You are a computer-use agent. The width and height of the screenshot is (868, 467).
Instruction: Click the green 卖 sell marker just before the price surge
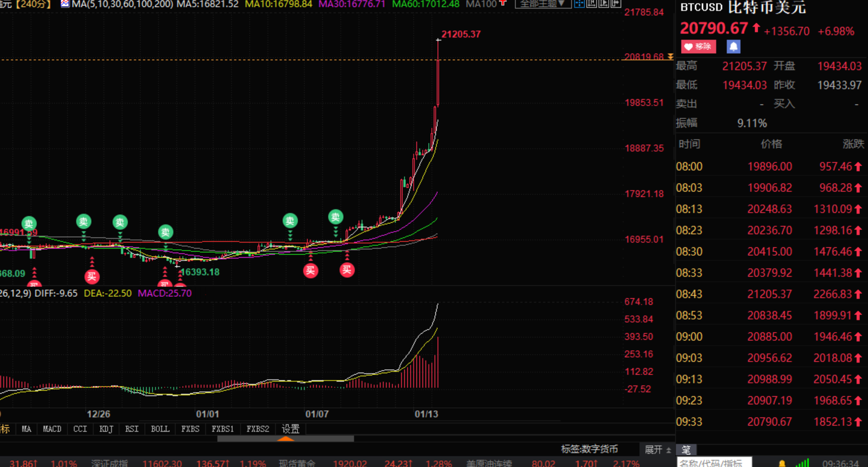pyautogui.click(x=336, y=217)
